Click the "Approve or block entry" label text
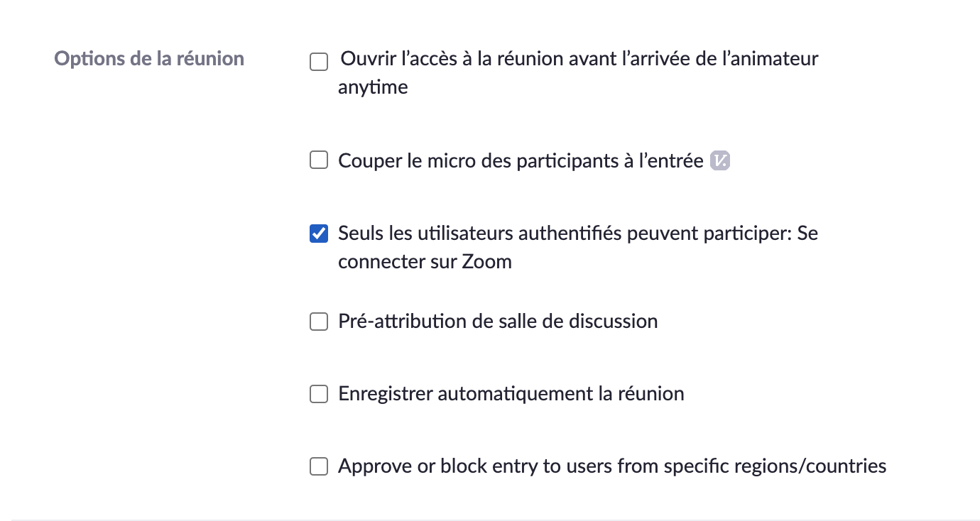 612,466
